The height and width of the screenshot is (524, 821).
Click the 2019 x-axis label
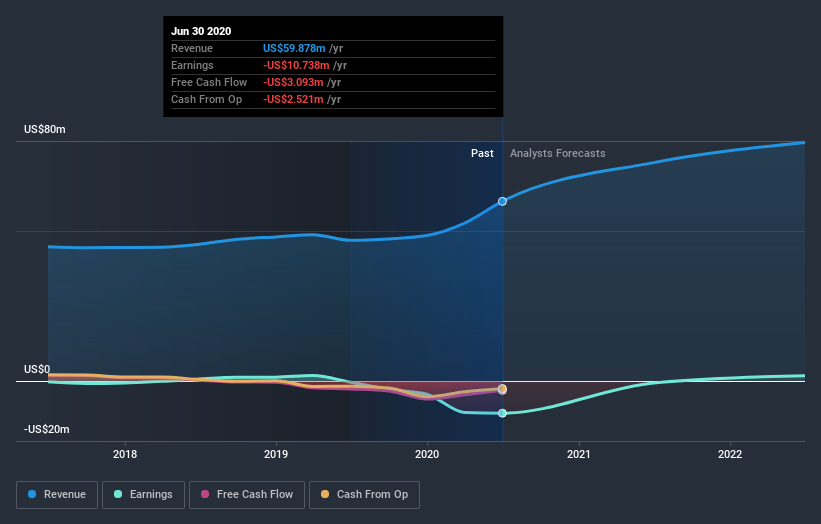[276, 454]
